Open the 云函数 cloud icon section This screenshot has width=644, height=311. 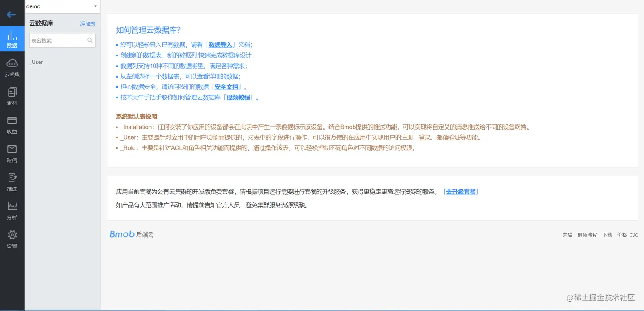click(x=12, y=68)
